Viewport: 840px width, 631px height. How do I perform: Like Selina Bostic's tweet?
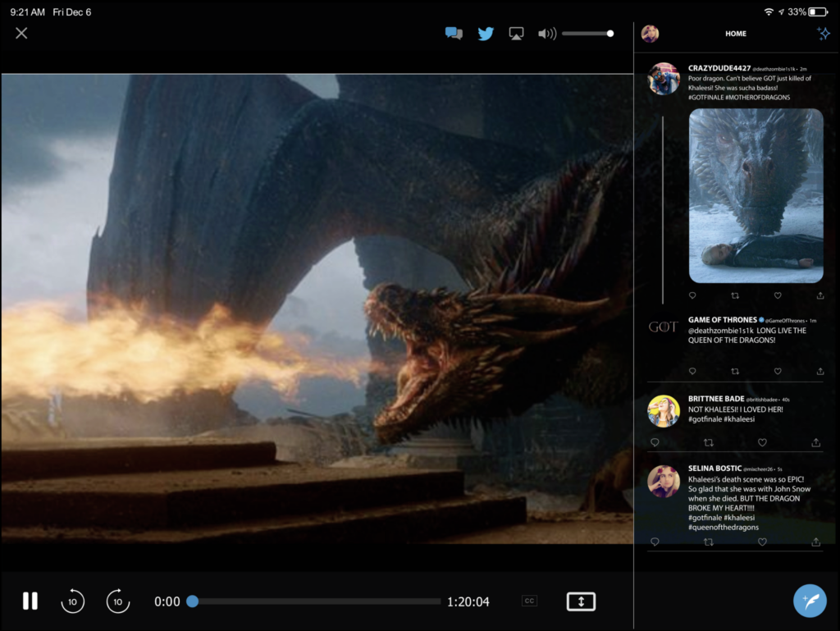click(762, 542)
